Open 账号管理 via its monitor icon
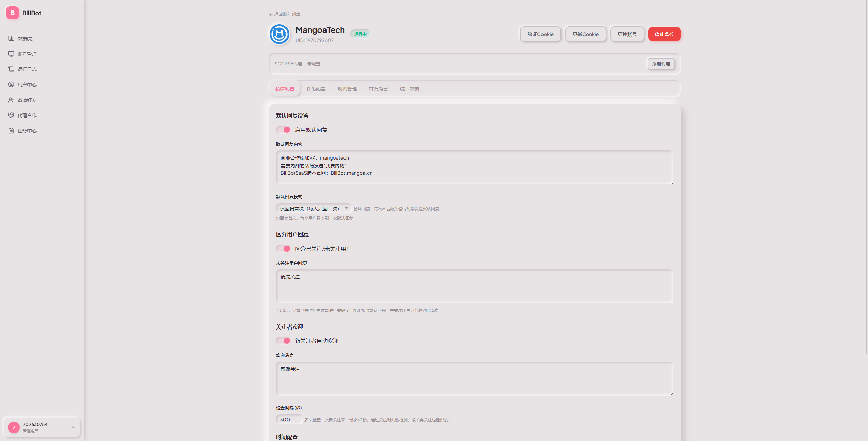Image resolution: width=868 pixels, height=441 pixels. click(x=11, y=54)
